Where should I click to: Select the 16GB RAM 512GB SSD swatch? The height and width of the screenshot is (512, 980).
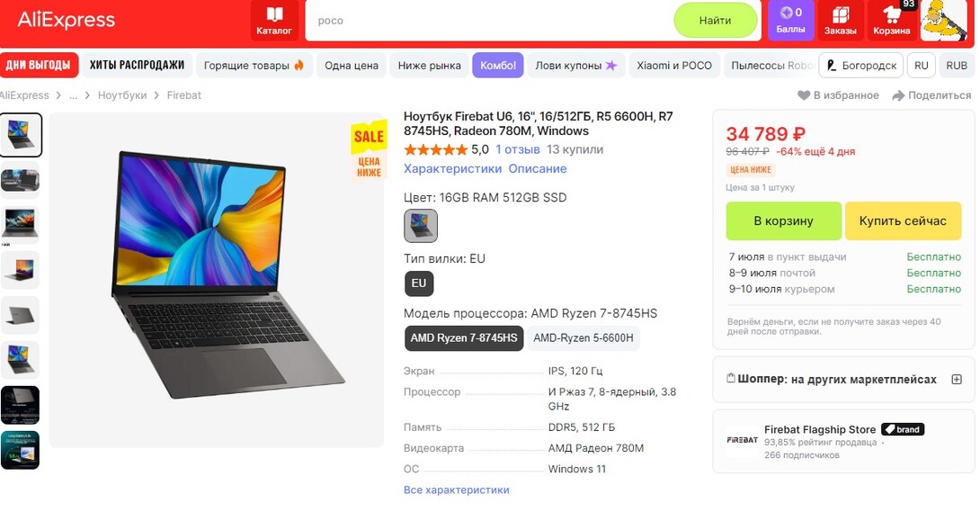pyautogui.click(x=421, y=226)
